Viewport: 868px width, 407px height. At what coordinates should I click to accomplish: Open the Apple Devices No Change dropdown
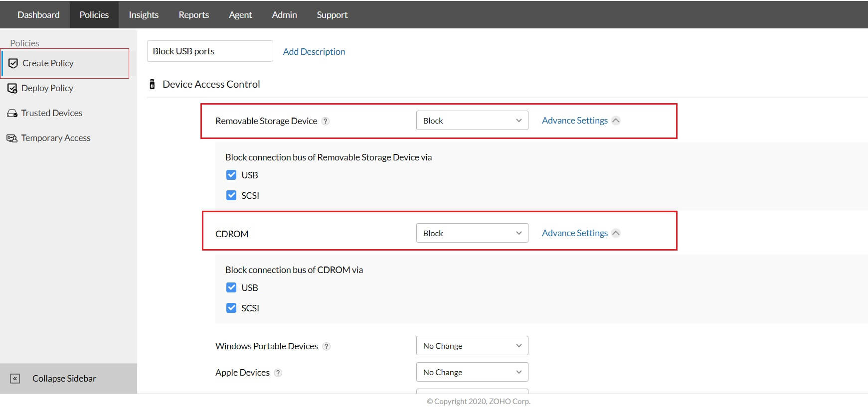pyautogui.click(x=472, y=372)
